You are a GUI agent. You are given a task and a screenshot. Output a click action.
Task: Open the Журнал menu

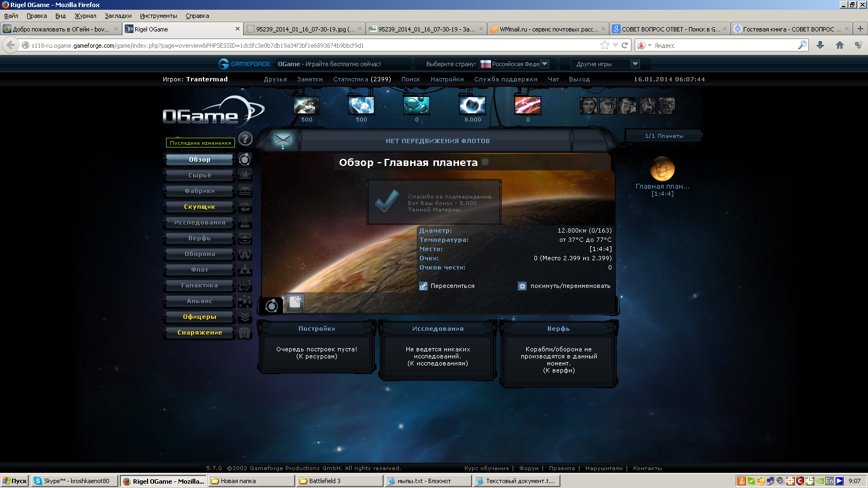coord(85,16)
